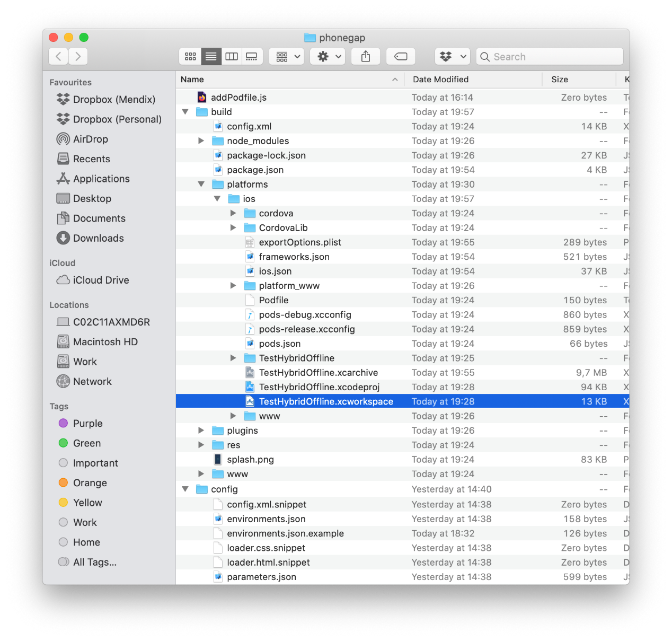This screenshot has height=641, width=672.
Task: Collapse the platforms folder
Action: (x=201, y=185)
